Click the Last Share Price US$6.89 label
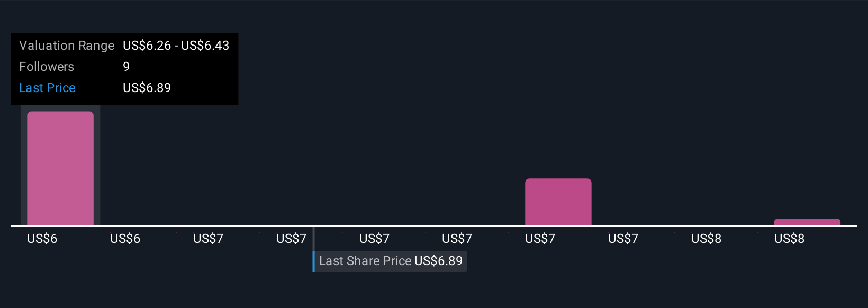This screenshot has width=868, height=308. tap(391, 261)
